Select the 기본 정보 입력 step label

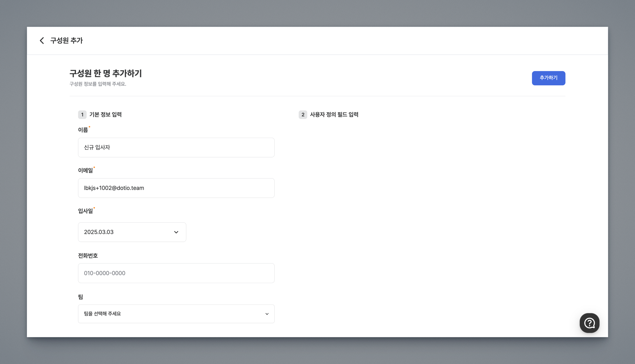tap(105, 115)
